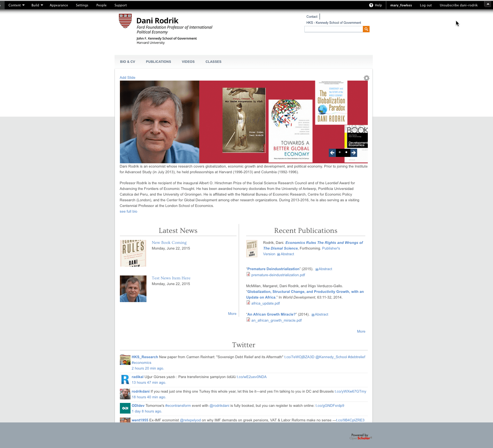493x448 pixels.
Task: Click PDF icon beside africa_update.pdf
Action: 248,303
